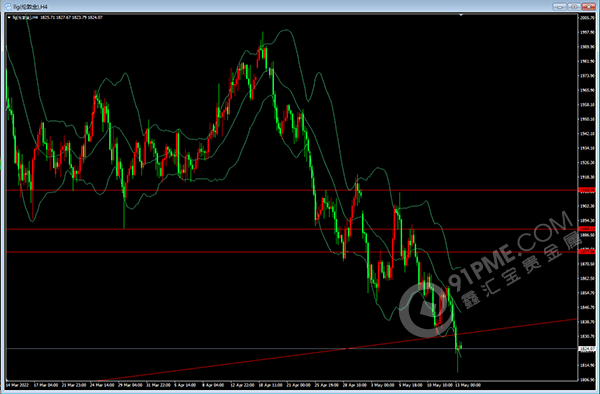Viewport: 600px width, 394px height.
Task: Select the chart shift triangle marker at top
Action: [461, 15]
